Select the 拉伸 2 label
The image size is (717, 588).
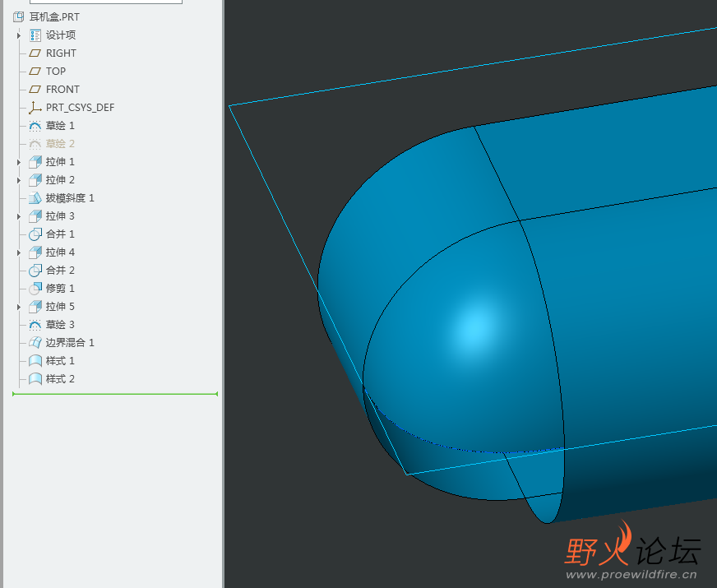coord(60,180)
